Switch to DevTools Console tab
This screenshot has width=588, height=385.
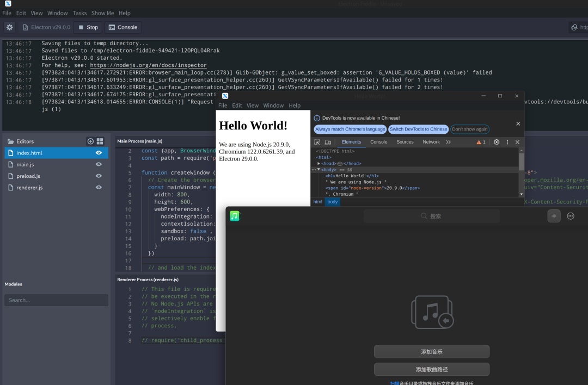pyautogui.click(x=379, y=142)
